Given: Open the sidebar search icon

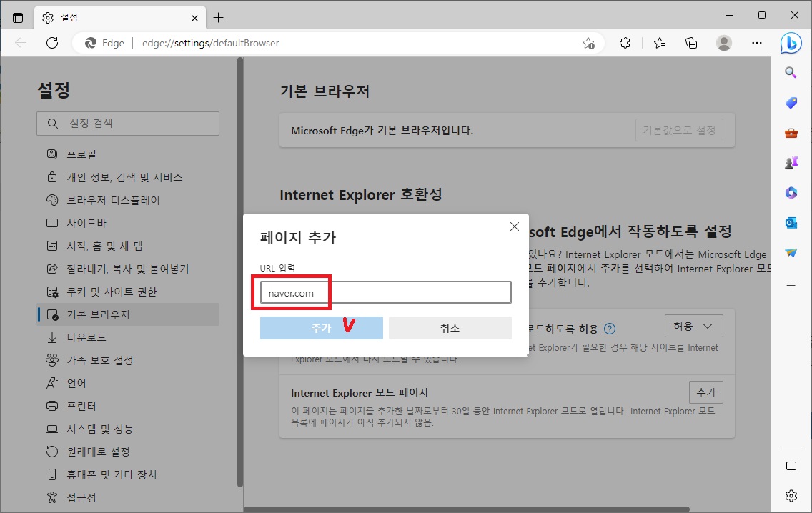Looking at the screenshot, I should pyautogui.click(x=791, y=72).
